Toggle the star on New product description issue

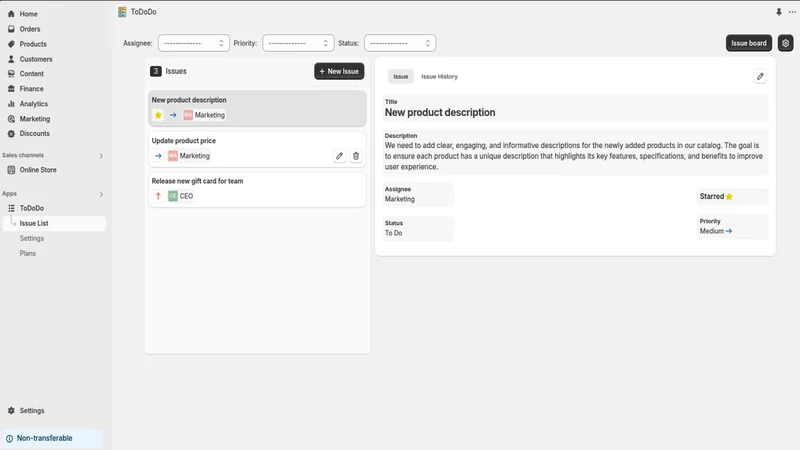click(x=158, y=115)
